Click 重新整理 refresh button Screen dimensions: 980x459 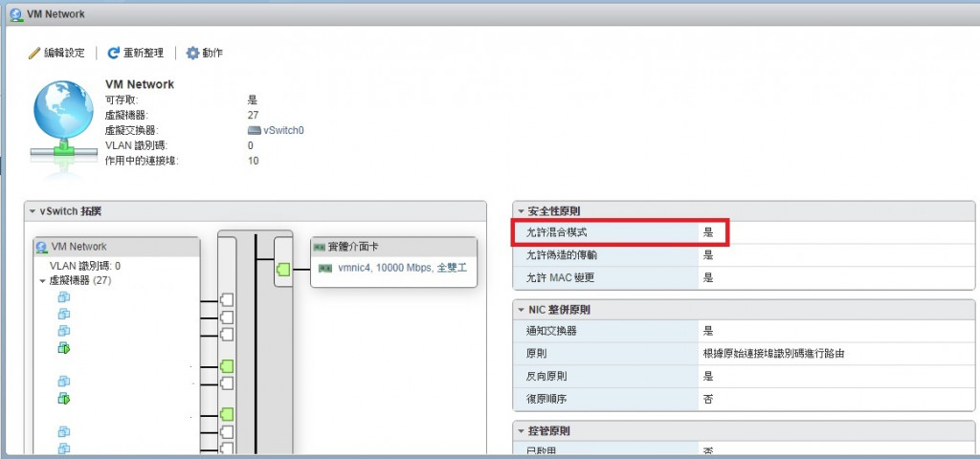[x=136, y=54]
